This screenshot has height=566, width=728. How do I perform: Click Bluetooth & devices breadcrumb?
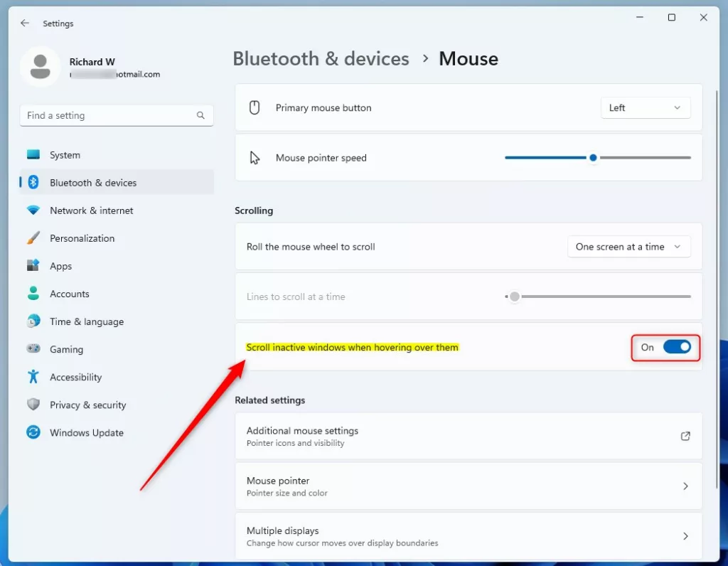321,58
